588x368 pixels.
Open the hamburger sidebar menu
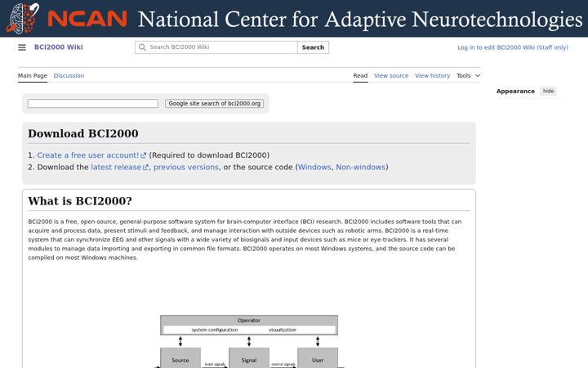pyautogui.click(x=22, y=47)
